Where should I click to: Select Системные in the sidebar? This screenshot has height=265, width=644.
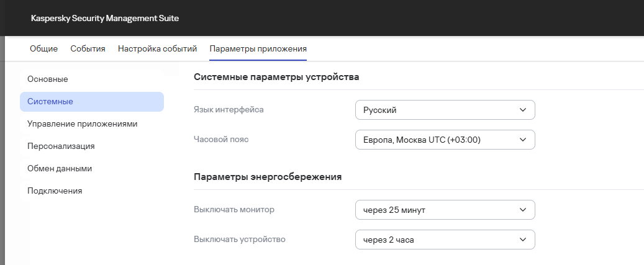(50, 101)
